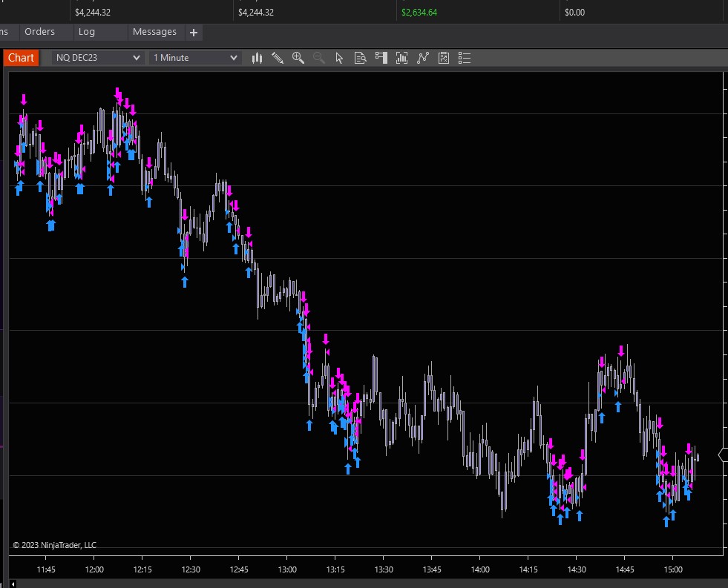The width and height of the screenshot is (728, 588).
Task: Open the drawing tools pencil icon
Action: click(x=278, y=58)
